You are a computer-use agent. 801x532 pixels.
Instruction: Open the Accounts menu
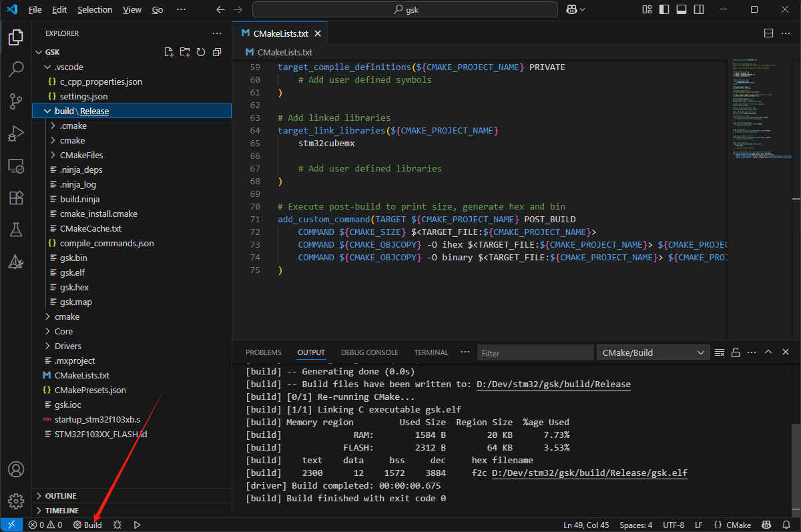coord(15,469)
